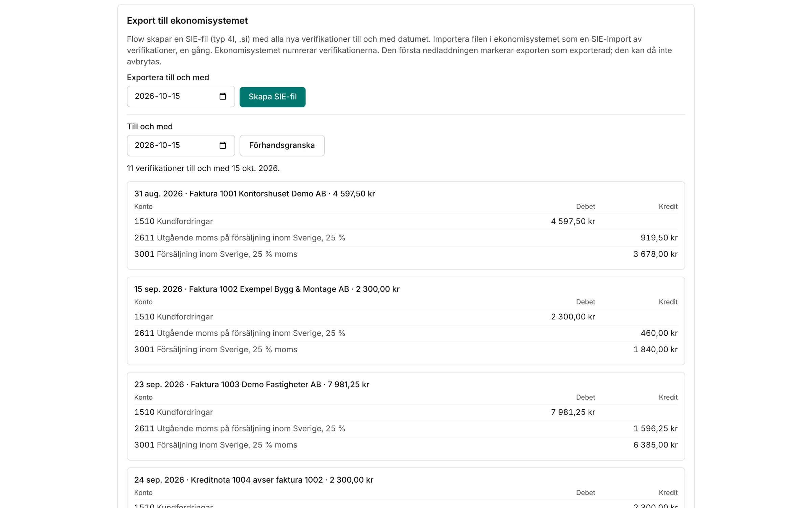Screen dimensions: 812x508
Task: Select 1510 Kundfordringar row in Faktura 1001
Action: click(406, 222)
